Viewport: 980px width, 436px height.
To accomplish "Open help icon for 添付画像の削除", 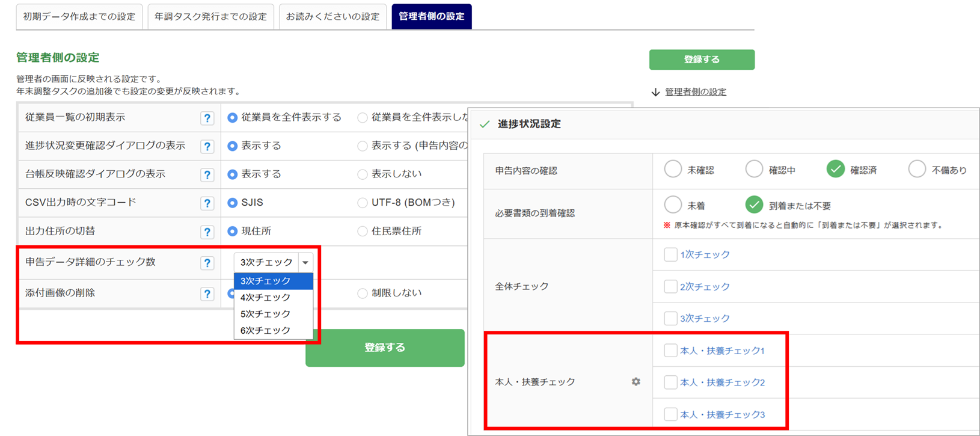I will coord(207,293).
